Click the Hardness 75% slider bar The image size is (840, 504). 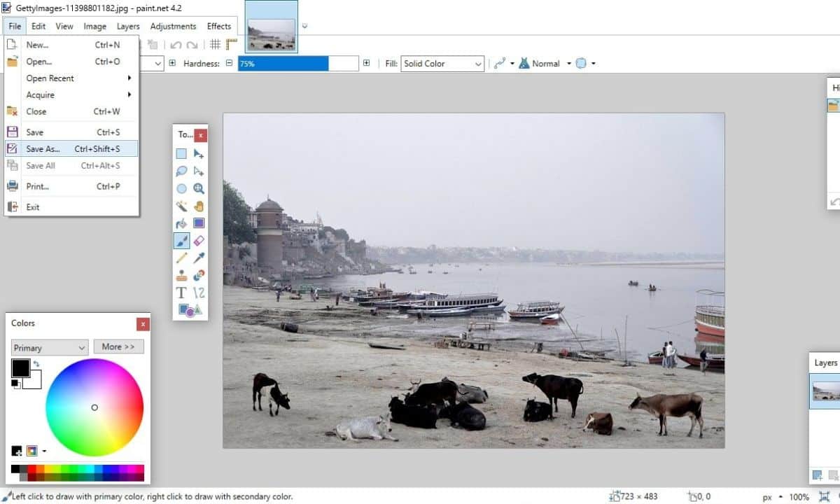point(298,64)
